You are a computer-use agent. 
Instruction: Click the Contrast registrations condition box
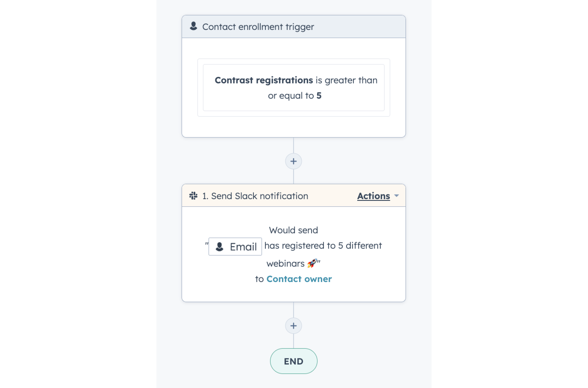(x=293, y=87)
